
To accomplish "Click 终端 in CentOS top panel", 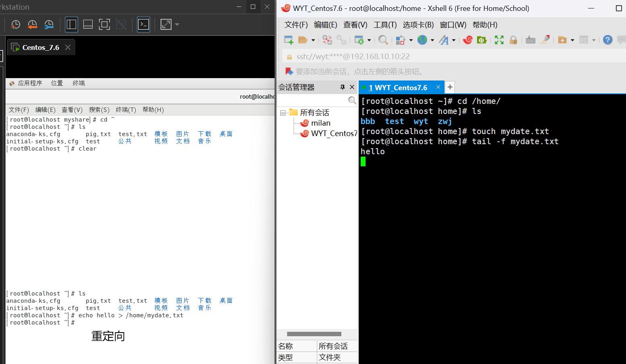I will point(79,83).
